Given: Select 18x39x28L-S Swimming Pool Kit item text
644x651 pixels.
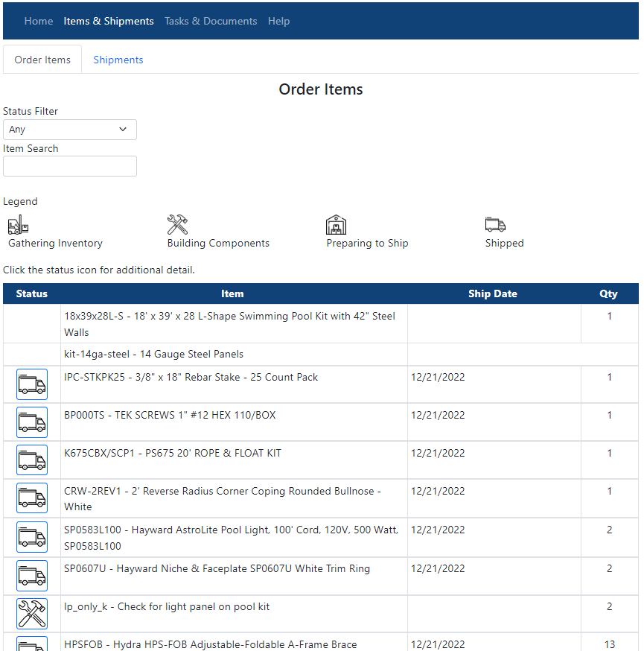Looking at the screenshot, I should 229,324.
